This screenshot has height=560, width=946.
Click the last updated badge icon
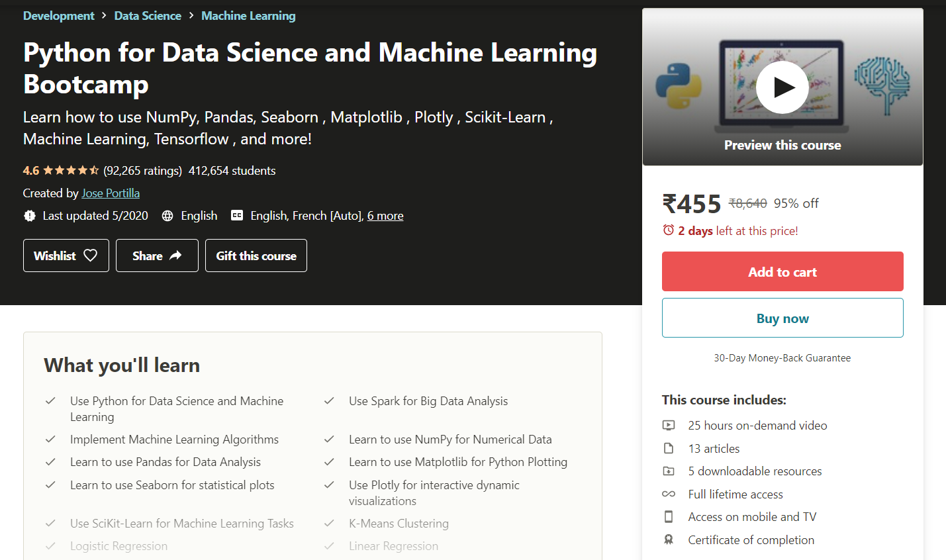[30, 216]
